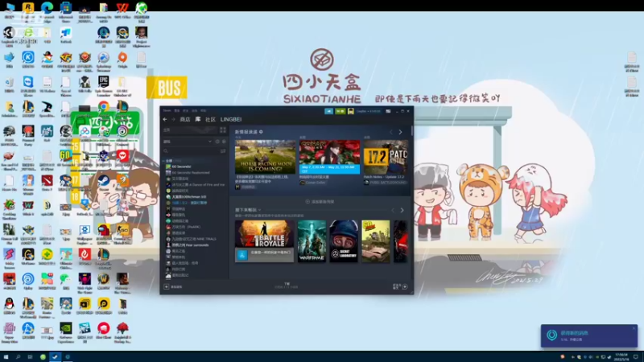
Task: Collapse the 全部 category in the game list
Action: pos(165,161)
